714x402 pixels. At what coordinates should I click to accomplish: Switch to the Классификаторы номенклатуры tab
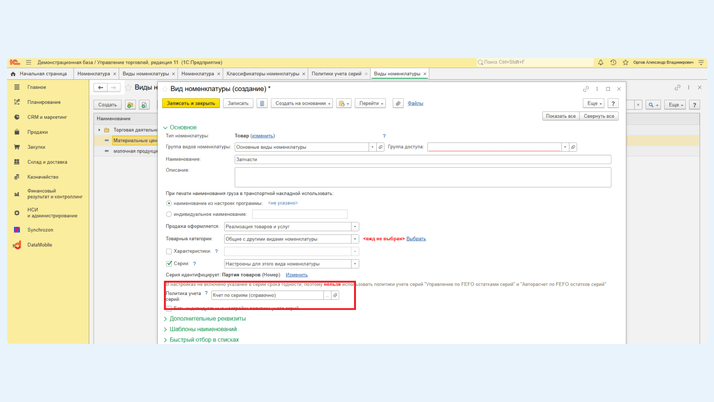point(262,73)
